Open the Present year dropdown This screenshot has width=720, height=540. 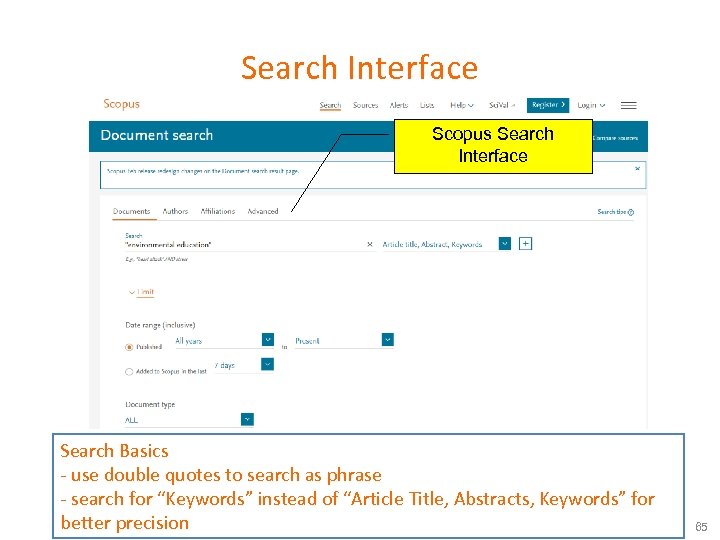(344, 340)
